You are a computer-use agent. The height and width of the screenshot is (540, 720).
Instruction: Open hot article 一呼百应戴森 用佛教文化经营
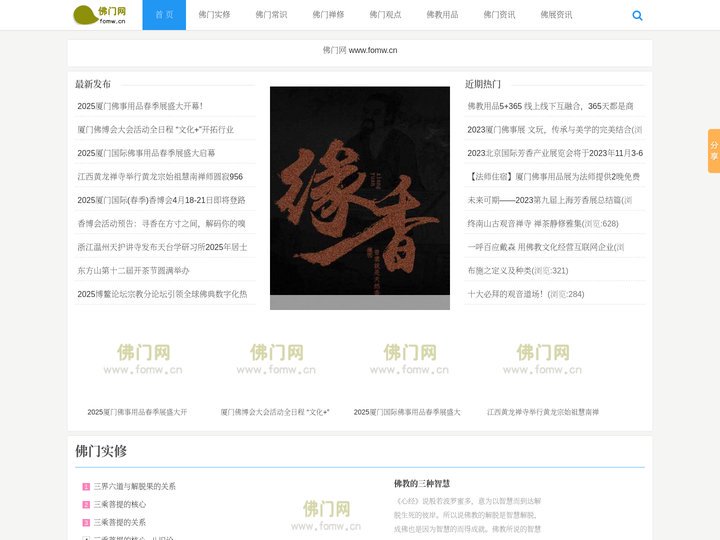546,247
